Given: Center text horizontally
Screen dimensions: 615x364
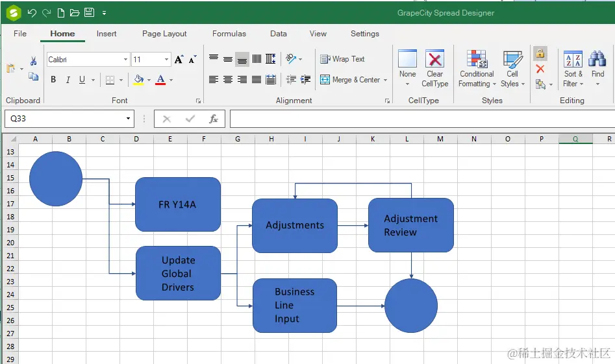Looking at the screenshot, I should pos(228,80).
